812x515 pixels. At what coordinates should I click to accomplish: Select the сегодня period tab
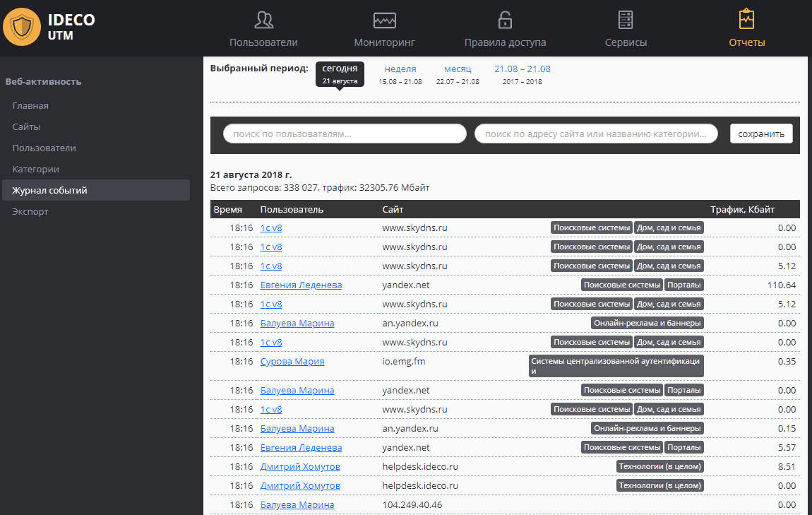(x=340, y=73)
